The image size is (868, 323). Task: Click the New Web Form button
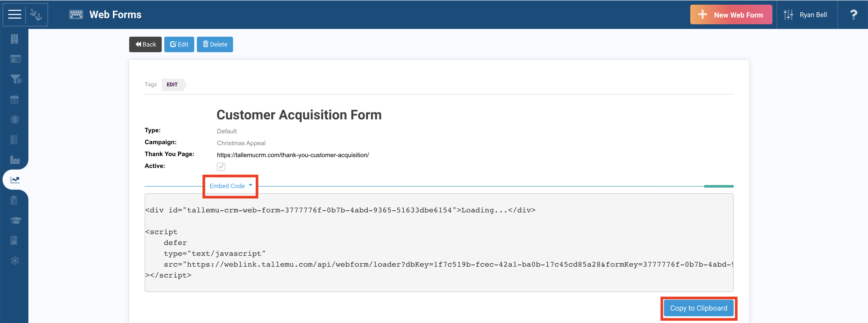coord(731,15)
